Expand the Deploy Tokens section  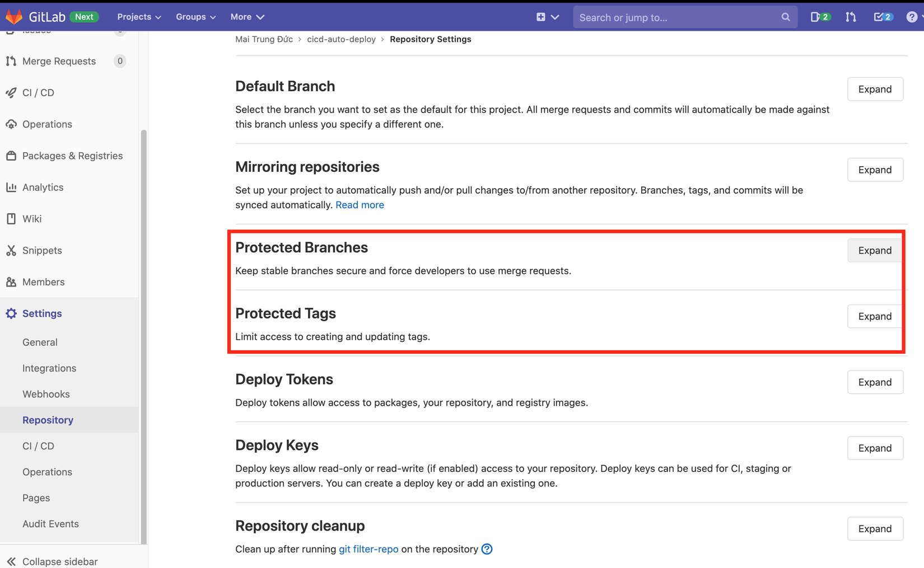[x=875, y=382]
